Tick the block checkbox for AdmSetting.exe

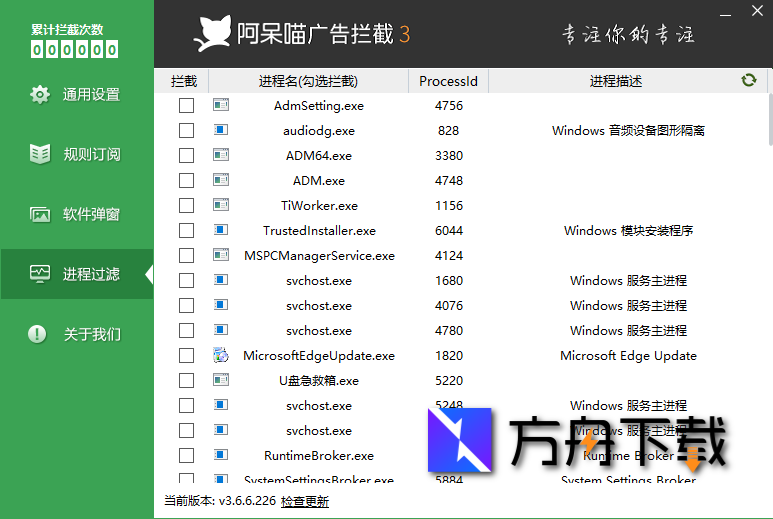pyautogui.click(x=186, y=105)
